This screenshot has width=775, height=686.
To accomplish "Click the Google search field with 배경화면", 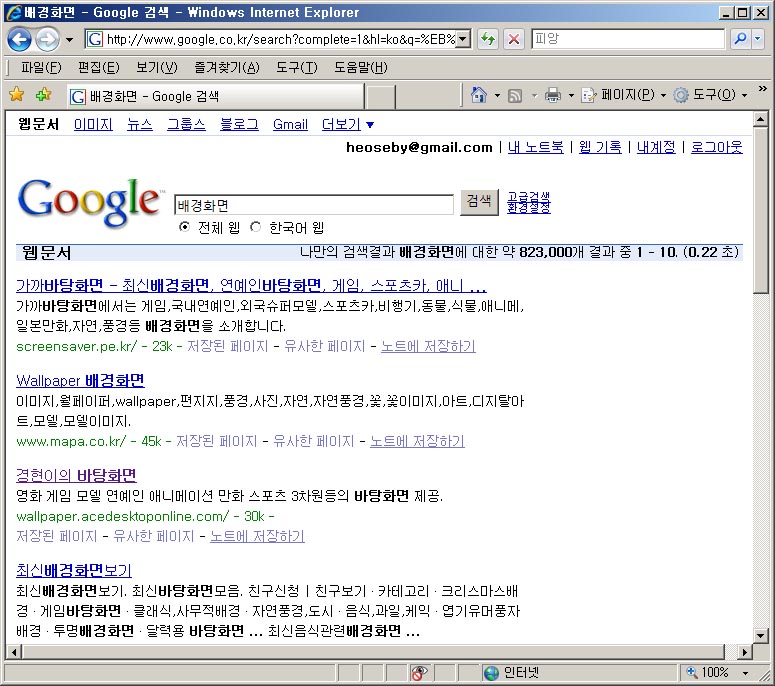I will click(314, 205).
